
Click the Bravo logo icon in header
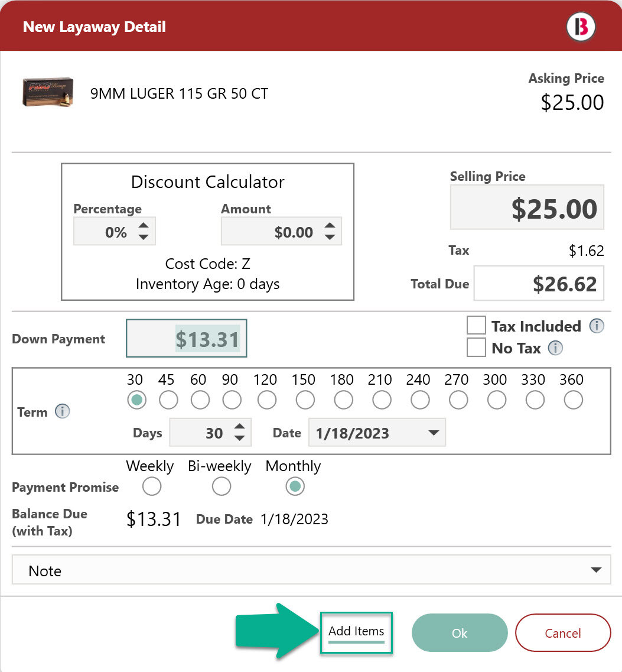[581, 27]
